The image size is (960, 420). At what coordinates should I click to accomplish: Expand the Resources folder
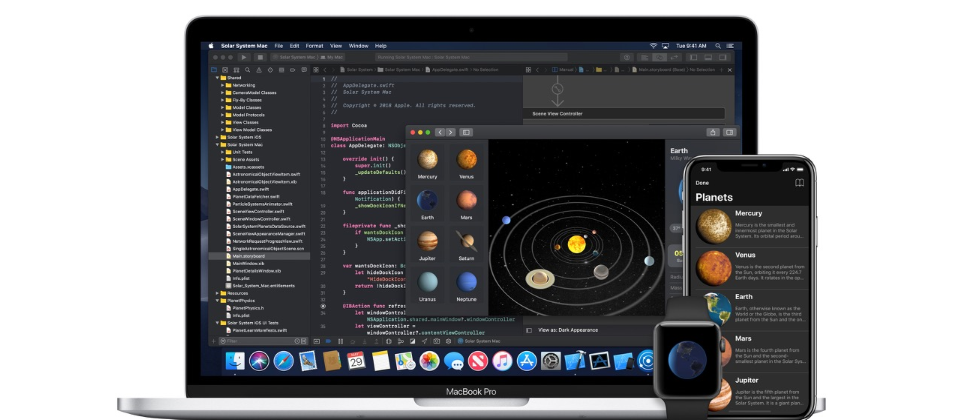point(217,293)
